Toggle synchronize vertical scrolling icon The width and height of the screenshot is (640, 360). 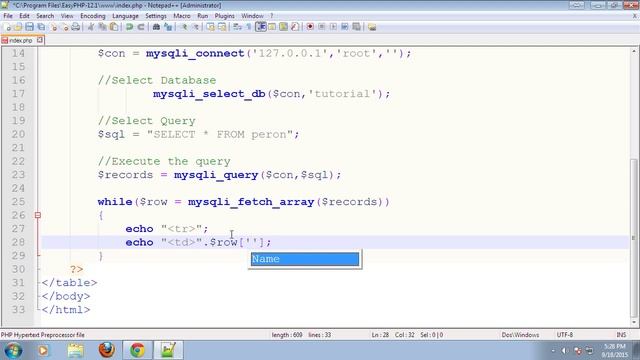point(211,27)
